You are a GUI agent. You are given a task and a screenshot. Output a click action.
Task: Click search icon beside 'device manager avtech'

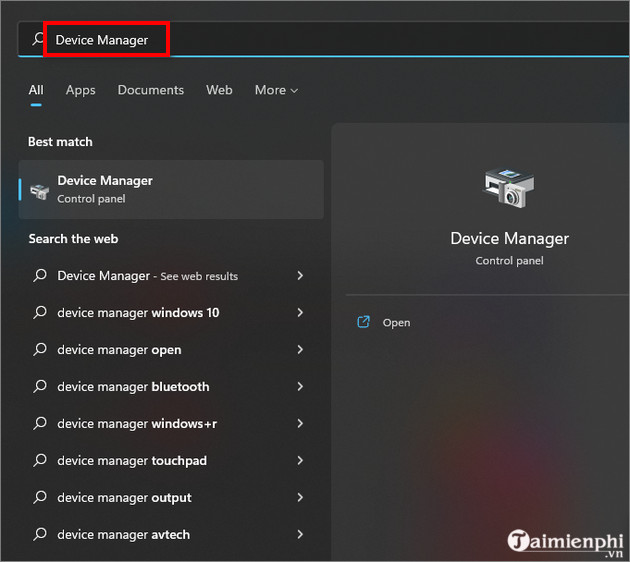point(40,534)
